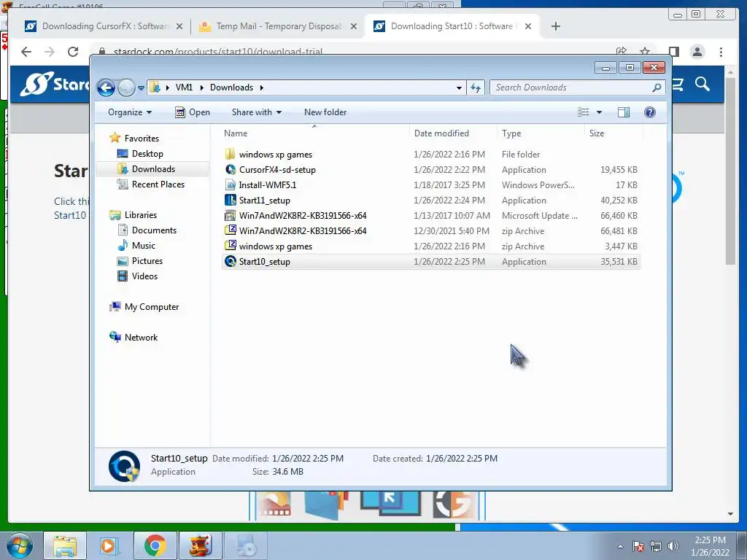Click the taskbar clock
Image resolution: width=747 pixels, height=560 pixels.
coord(710,545)
